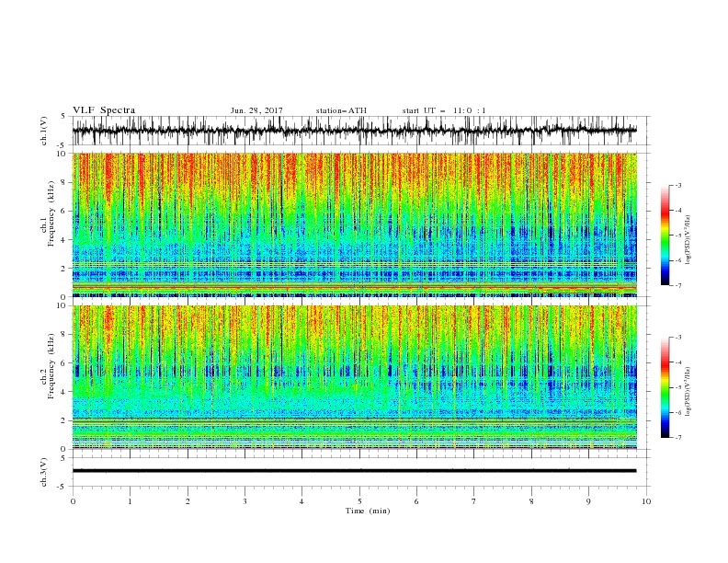Click the "10" frequency tick of ch.1 spectrogram
728x563 pixels.
coord(62,154)
